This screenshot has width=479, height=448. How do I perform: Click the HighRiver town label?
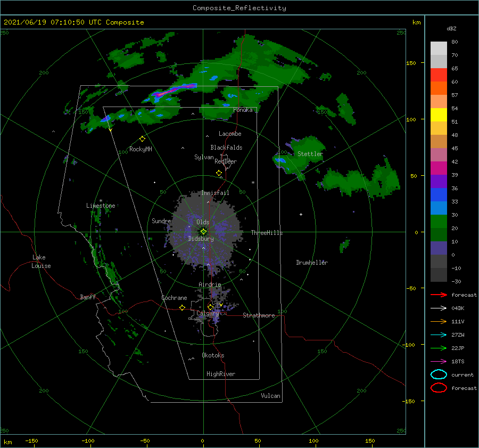pos(221,374)
